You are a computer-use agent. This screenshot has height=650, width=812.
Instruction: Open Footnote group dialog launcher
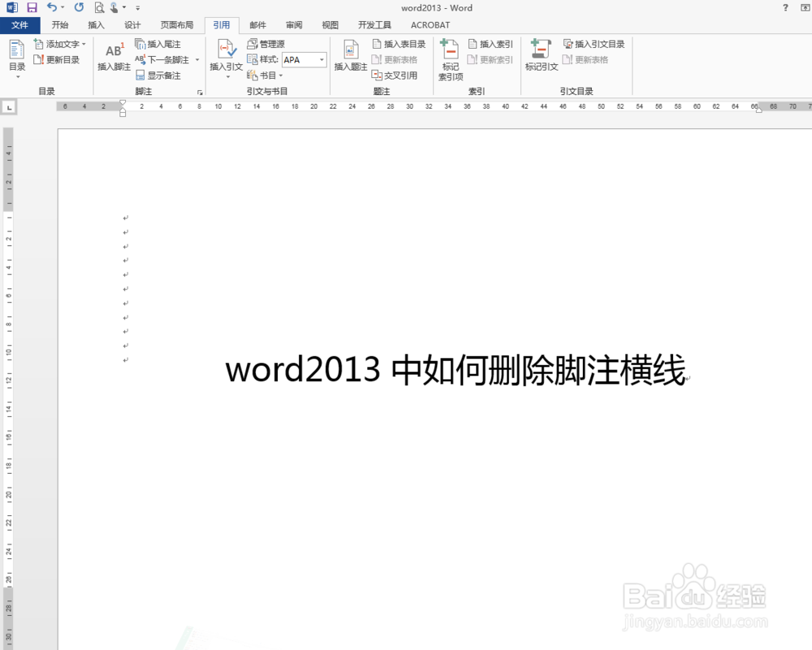point(200,93)
